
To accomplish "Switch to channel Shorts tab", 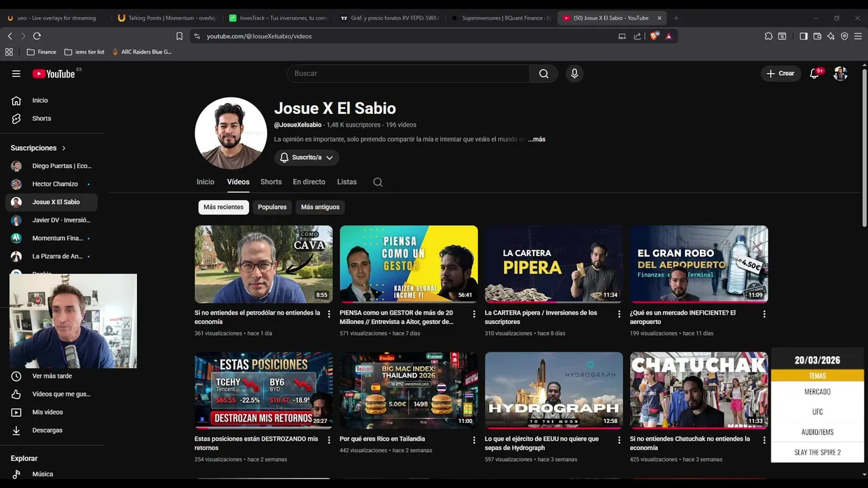I will [x=271, y=182].
